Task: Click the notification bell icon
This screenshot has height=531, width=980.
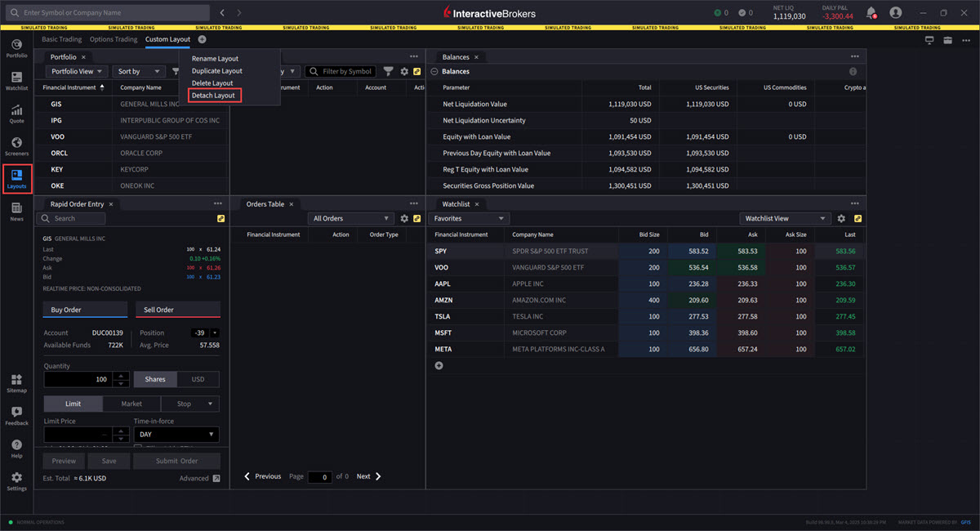Action: (x=871, y=12)
